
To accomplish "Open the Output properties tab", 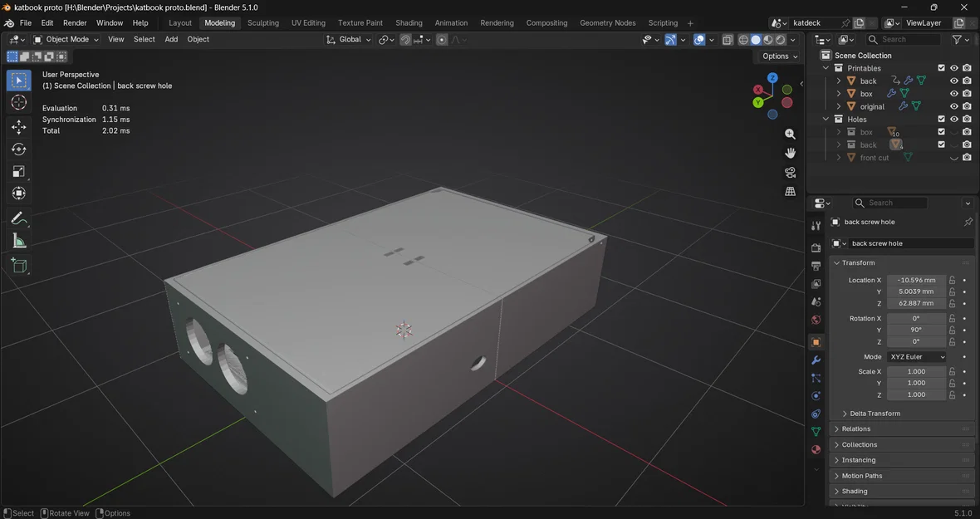I will 816,266.
